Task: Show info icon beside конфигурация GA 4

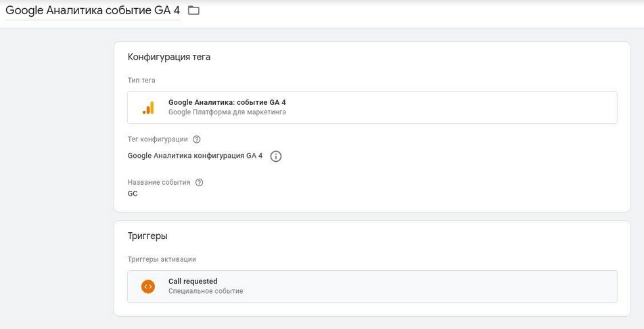Action: tap(276, 156)
